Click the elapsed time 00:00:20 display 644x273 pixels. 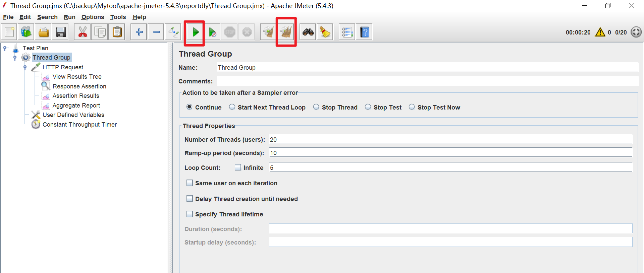[578, 32]
